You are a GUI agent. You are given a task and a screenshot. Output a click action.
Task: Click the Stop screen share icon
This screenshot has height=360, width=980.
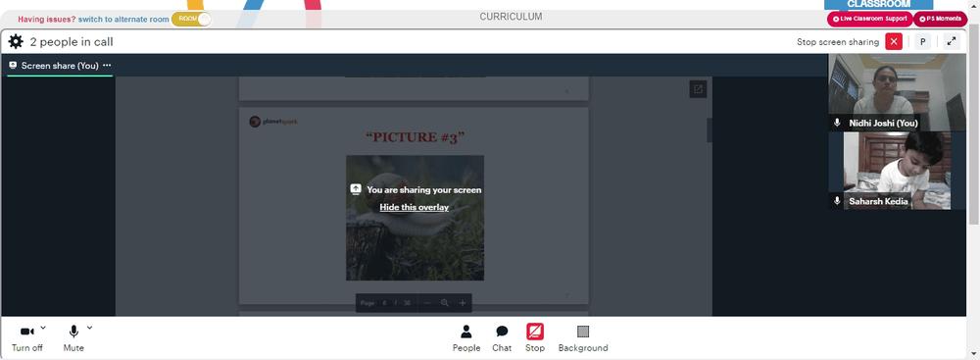[535, 332]
